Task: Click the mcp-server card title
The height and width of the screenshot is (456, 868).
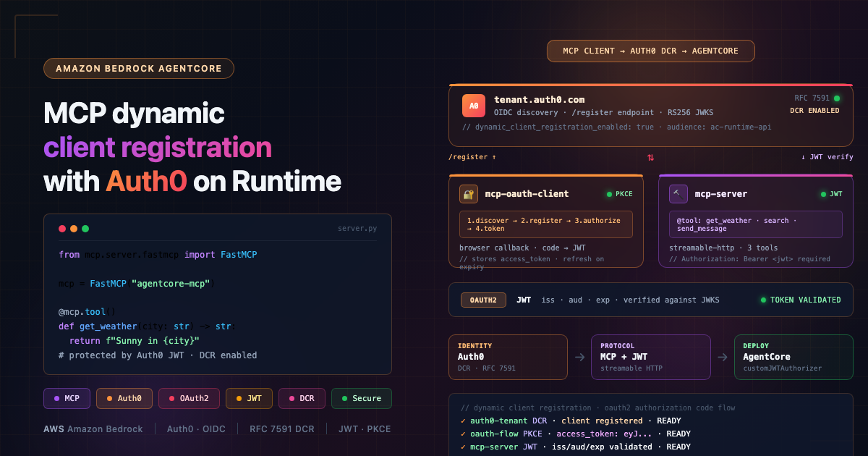Action: coord(721,194)
